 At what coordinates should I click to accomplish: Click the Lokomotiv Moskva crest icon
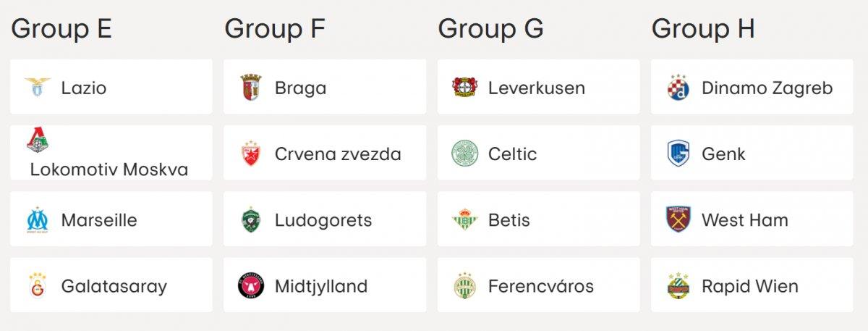38,140
